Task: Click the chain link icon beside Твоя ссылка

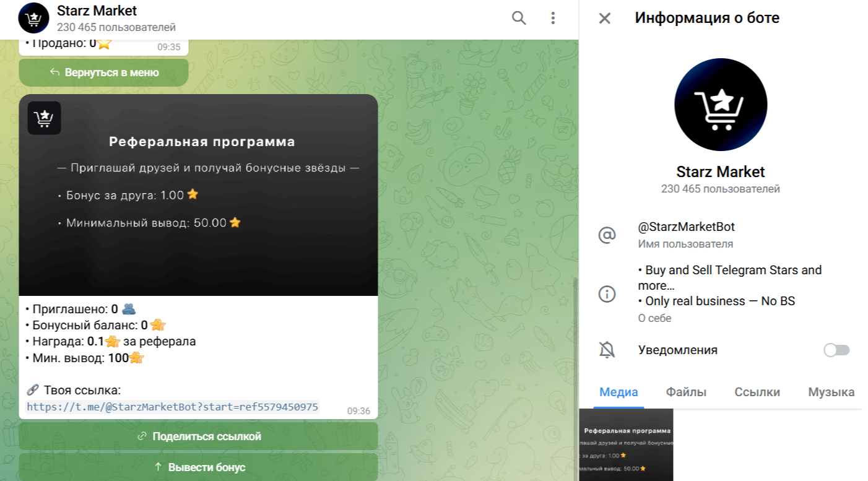Action: tap(33, 390)
